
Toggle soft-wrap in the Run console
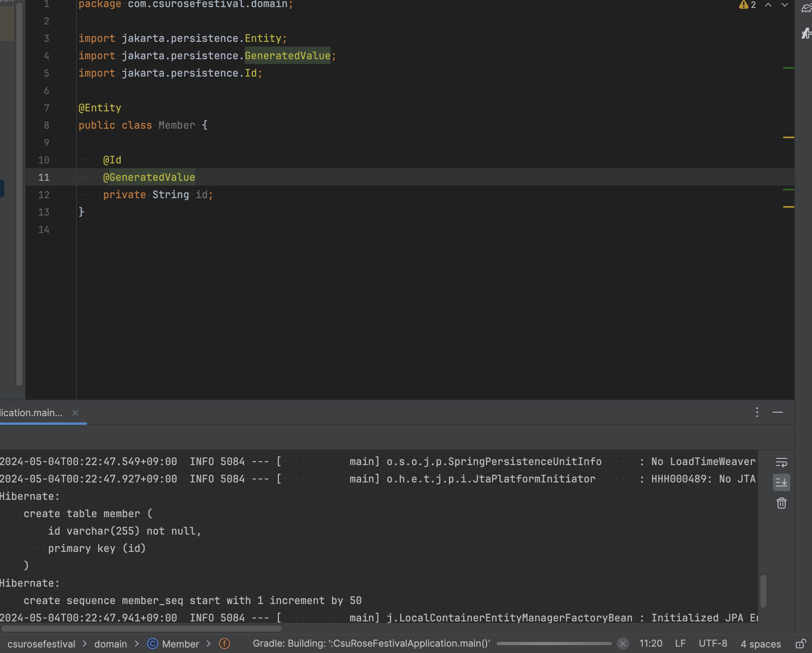tap(781, 462)
